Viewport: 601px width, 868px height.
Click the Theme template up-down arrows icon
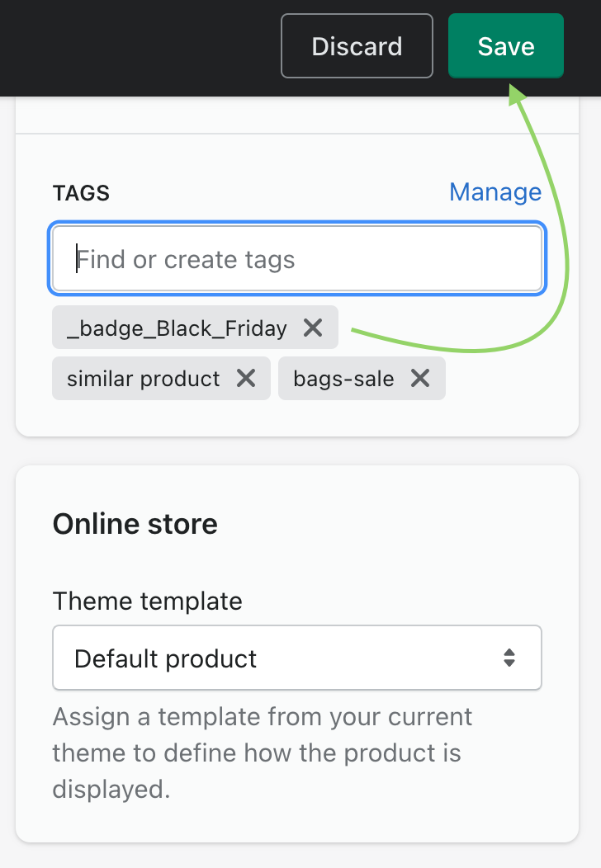click(x=509, y=658)
